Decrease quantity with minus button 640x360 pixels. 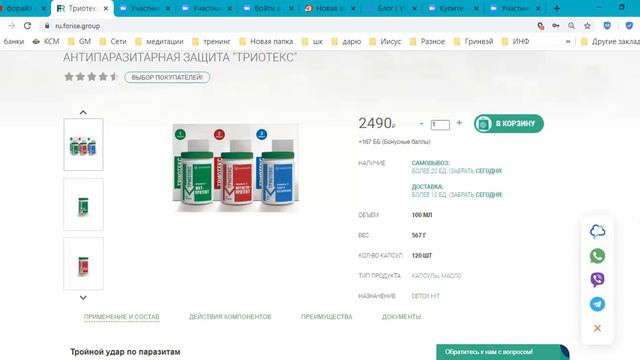point(421,123)
